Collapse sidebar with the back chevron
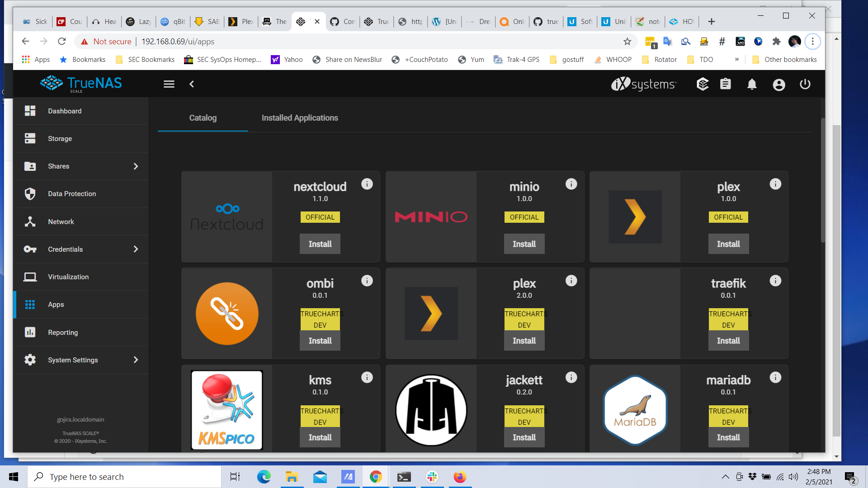This screenshot has width=868, height=488. (x=192, y=84)
